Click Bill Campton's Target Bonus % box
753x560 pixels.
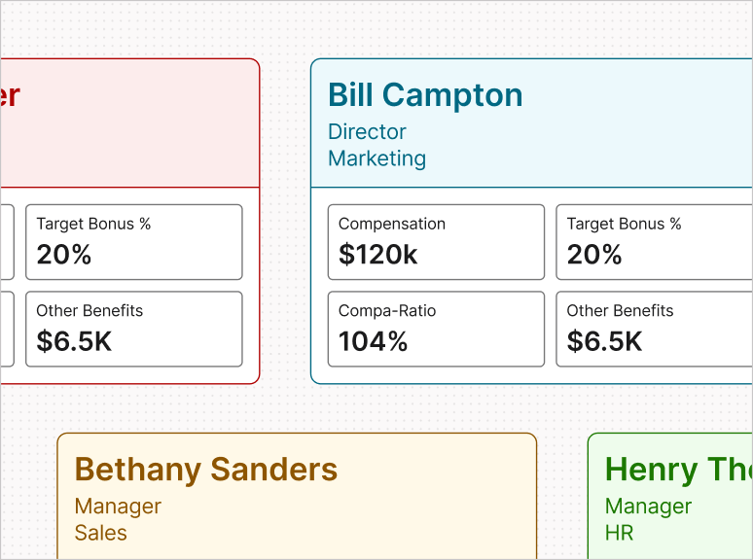(x=654, y=242)
